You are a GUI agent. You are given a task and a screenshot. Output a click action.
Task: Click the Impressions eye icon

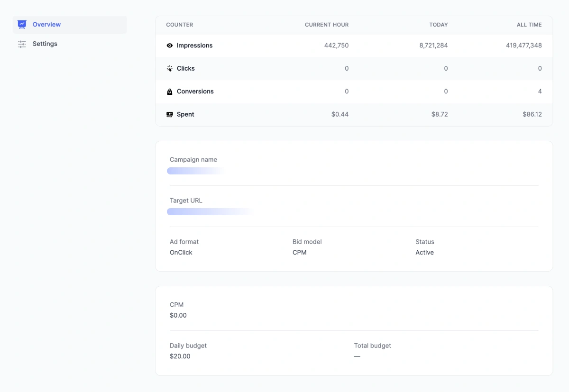point(170,46)
